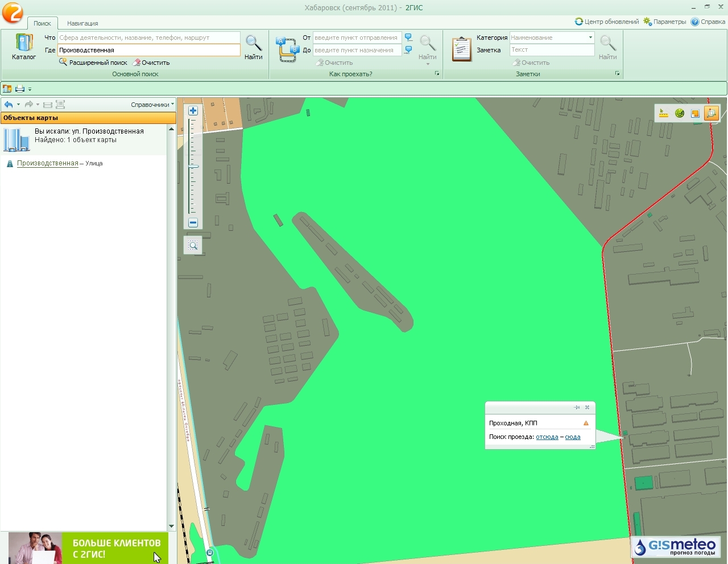Expand the quick access toolbar arrow
Screen dimensions: 728x564
click(x=30, y=89)
